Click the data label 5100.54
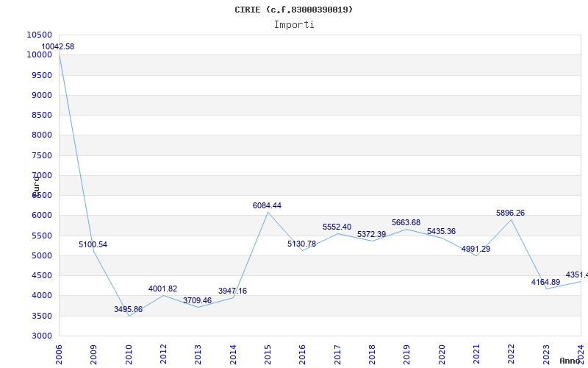 click(x=93, y=245)
